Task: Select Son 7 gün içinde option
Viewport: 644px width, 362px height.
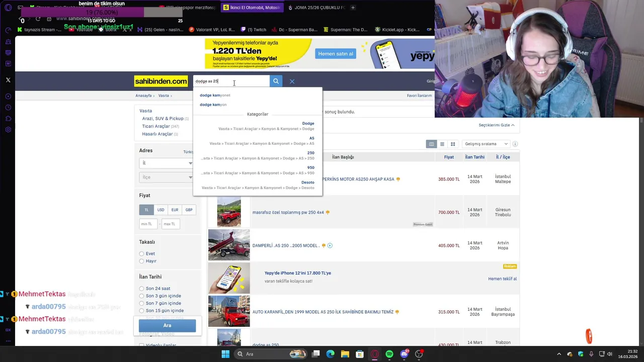Action: point(141,303)
